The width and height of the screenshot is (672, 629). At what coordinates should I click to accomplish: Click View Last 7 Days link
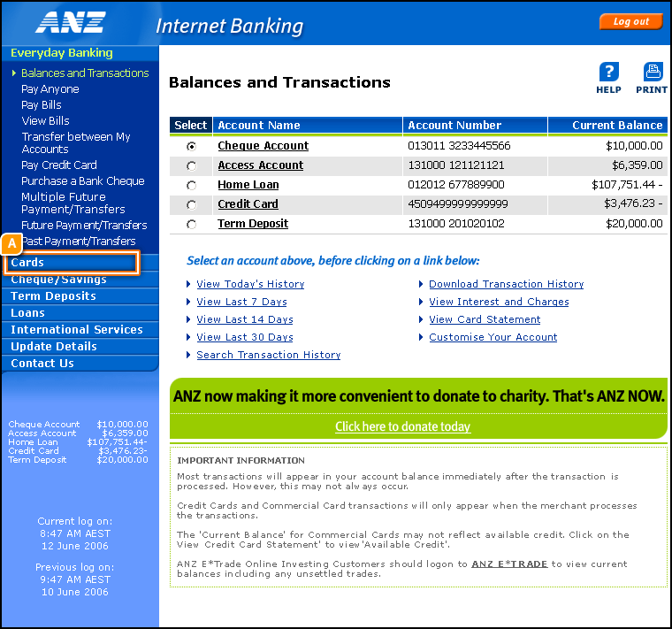(241, 302)
